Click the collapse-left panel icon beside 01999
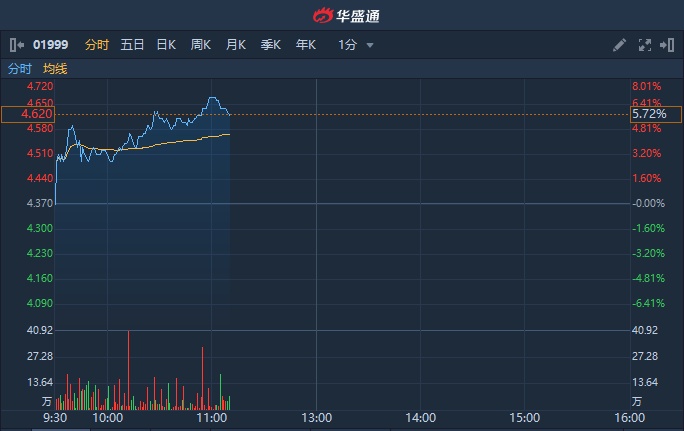Screen dimensions: 684x431 coord(16,45)
